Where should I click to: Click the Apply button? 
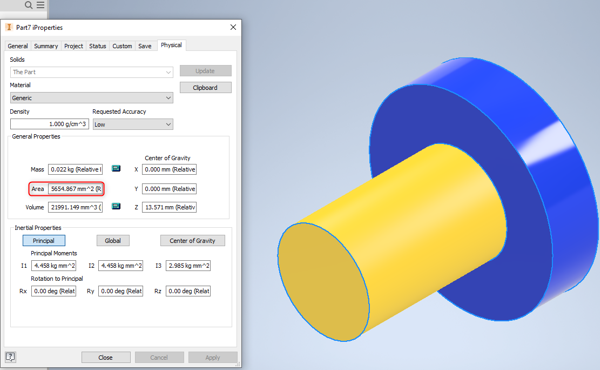(213, 357)
